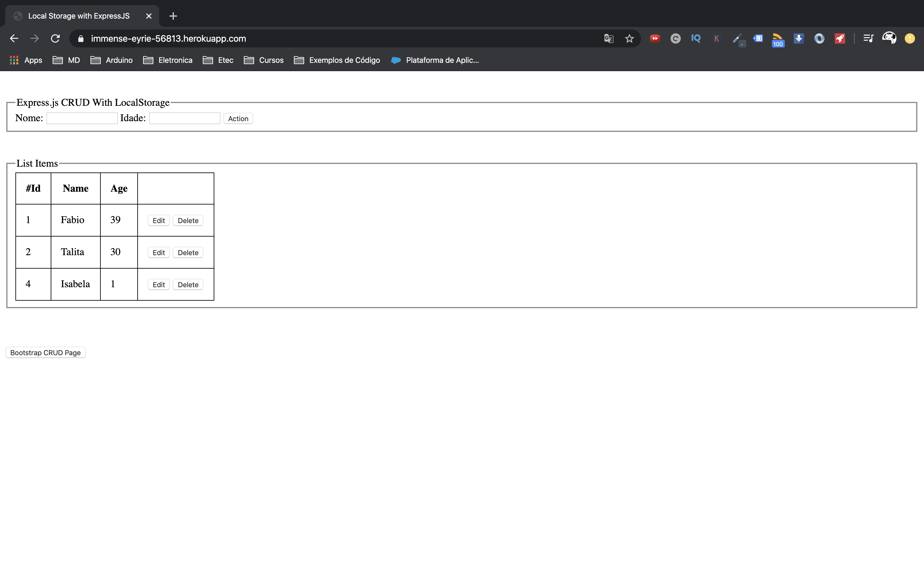Open the red rocket extension icon
The image size is (924, 577).
point(840,38)
